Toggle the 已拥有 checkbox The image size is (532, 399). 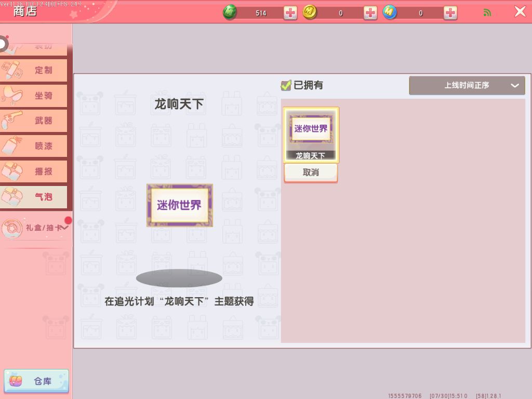[x=286, y=85]
